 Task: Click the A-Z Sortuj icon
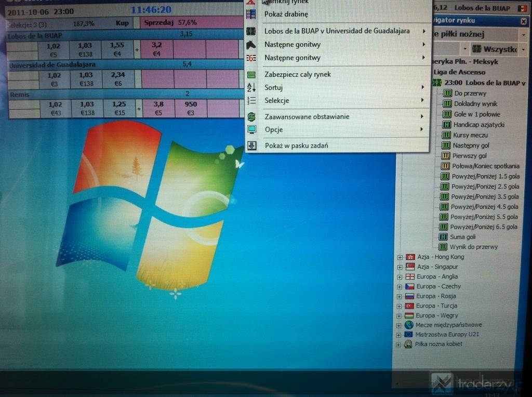pos(251,87)
